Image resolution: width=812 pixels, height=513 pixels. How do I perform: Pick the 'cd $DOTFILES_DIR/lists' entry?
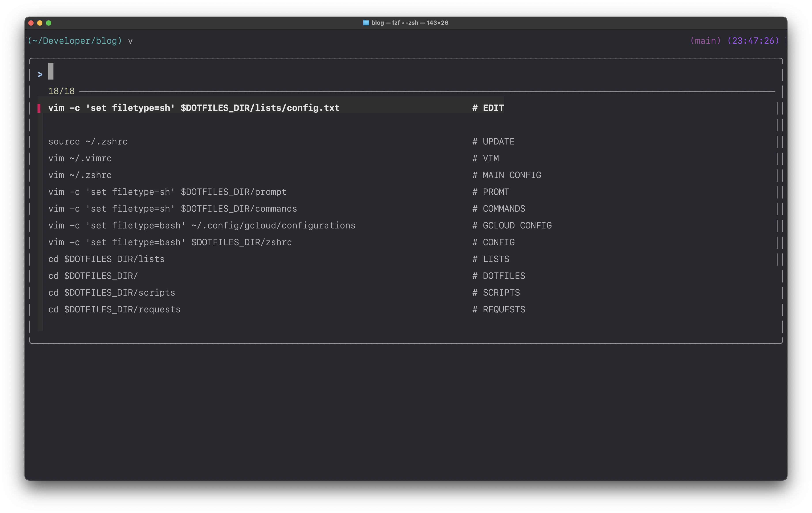(106, 259)
